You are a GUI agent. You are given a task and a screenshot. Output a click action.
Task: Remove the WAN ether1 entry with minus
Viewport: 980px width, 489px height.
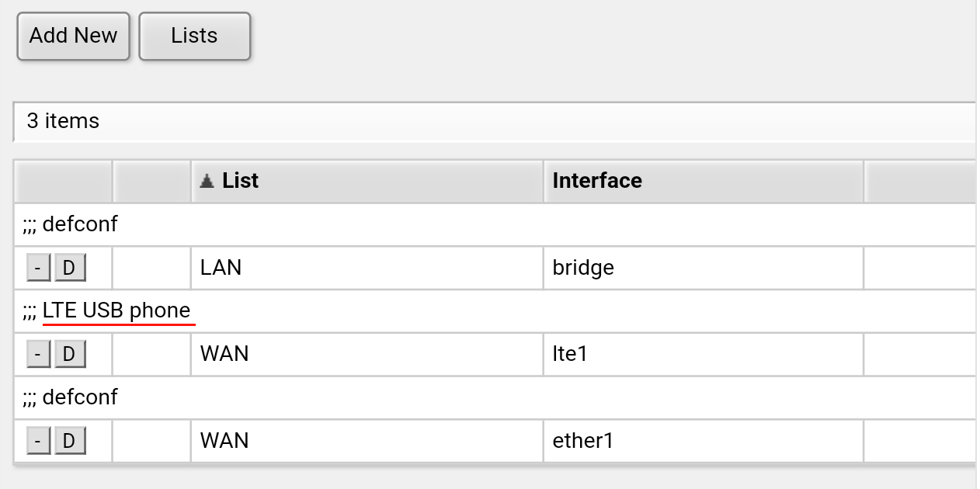[38, 442]
